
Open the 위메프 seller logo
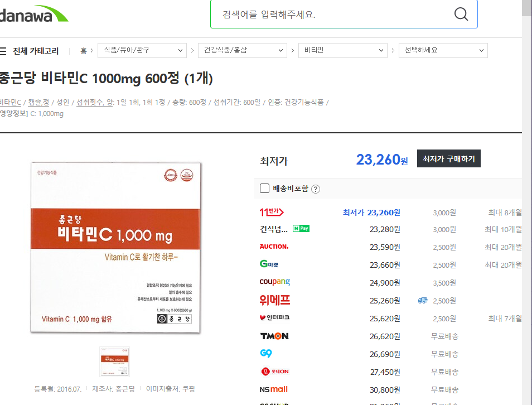click(275, 300)
